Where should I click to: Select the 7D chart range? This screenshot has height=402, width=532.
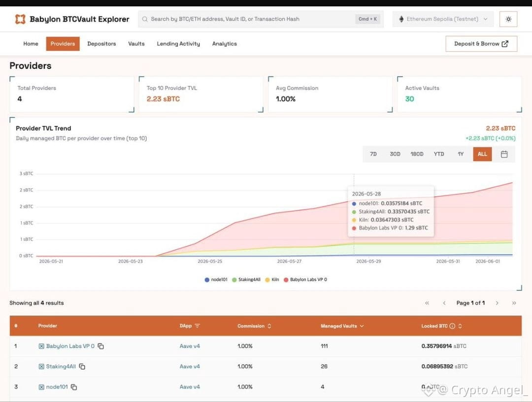pyautogui.click(x=373, y=154)
